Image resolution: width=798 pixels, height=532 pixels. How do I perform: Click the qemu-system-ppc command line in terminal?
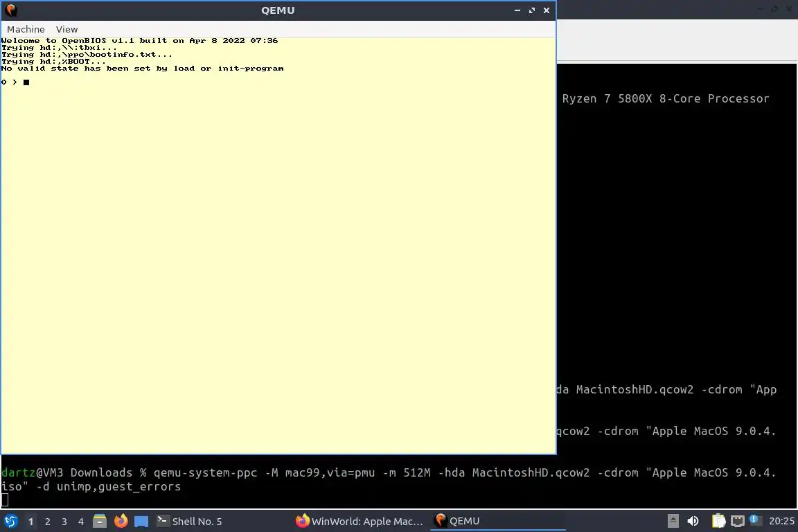pyautogui.click(x=388, y=479)
